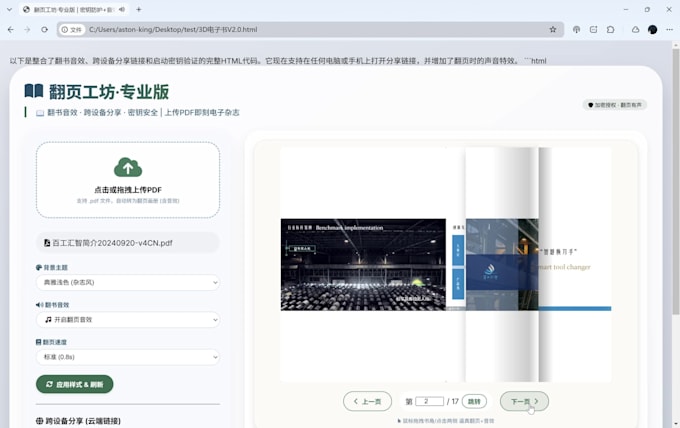Click the shield badge 加密授权·翻页有声
Image resolution: width=680 pixels, height=428 pixels.
[615, 105]
